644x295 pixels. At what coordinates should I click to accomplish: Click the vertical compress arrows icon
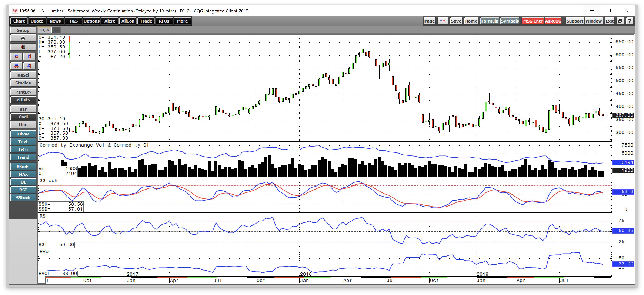tap(29, 66)
